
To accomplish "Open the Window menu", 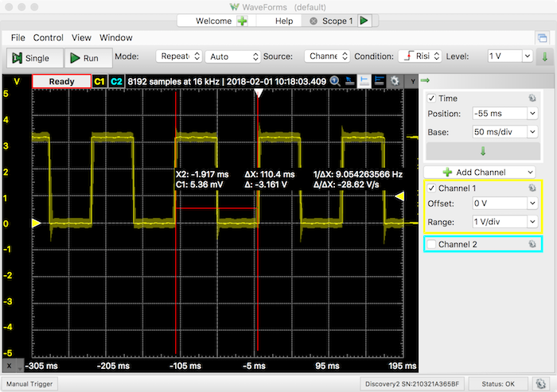I will tap(116, 37).
